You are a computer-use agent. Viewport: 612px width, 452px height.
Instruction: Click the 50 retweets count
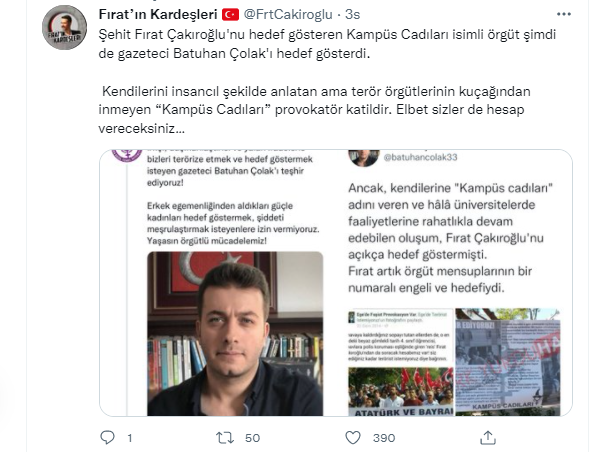[252, 438]
